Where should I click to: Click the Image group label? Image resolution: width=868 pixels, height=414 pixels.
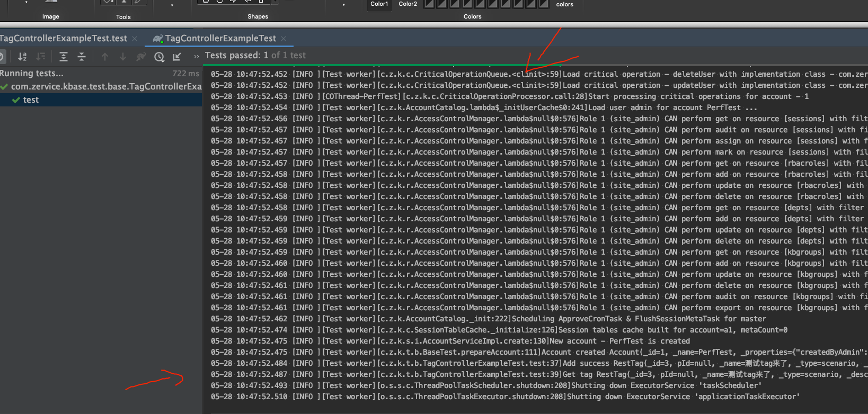coord(51,16)
